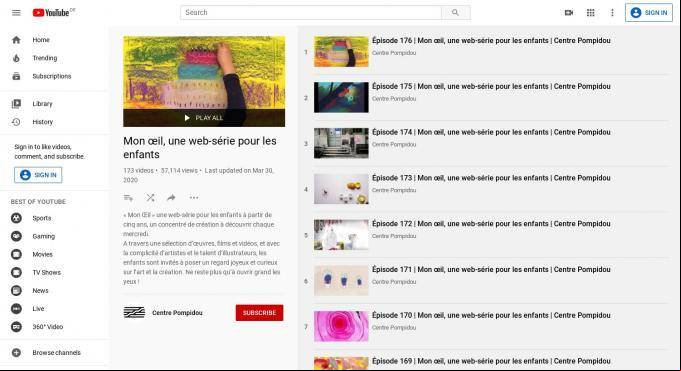Click the Live icon
This screenshot has height=371, width=681.
tap(16, 309)
